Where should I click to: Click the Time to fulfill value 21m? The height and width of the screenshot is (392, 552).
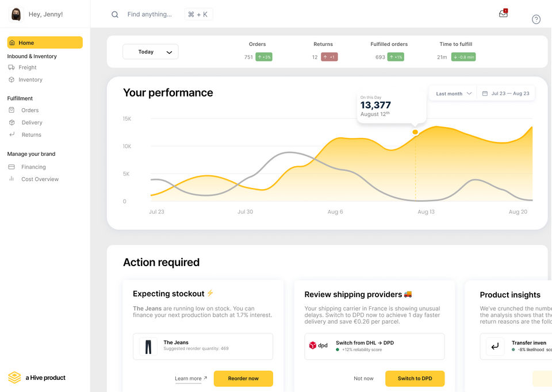[442, 57]
